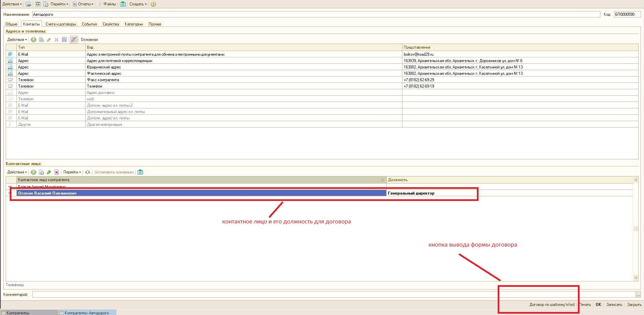The image size is (644, 315).
Task: Click pencil edit icon in contact persons toolbar
Action: 49,172
